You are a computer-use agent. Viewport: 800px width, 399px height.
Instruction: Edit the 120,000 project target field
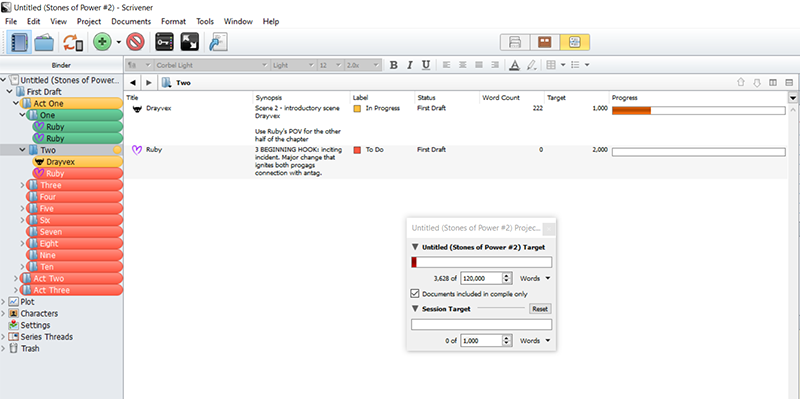click(481, 278)
